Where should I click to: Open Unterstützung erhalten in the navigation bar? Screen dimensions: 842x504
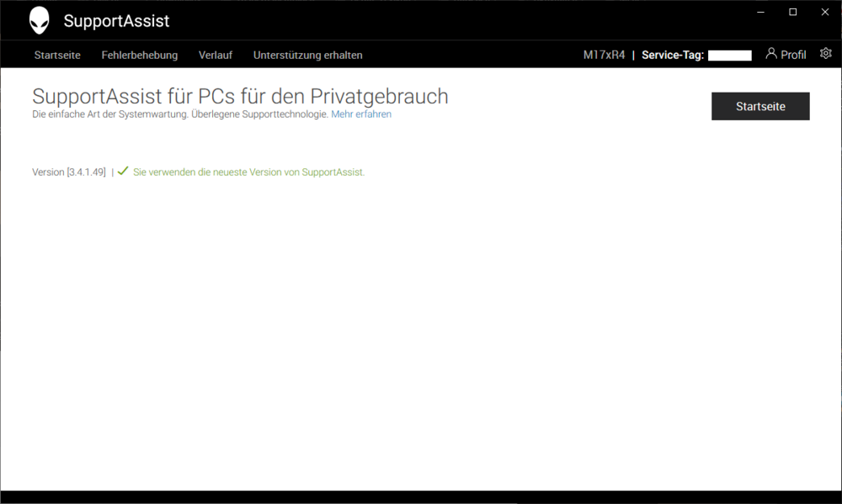[308, 55]
